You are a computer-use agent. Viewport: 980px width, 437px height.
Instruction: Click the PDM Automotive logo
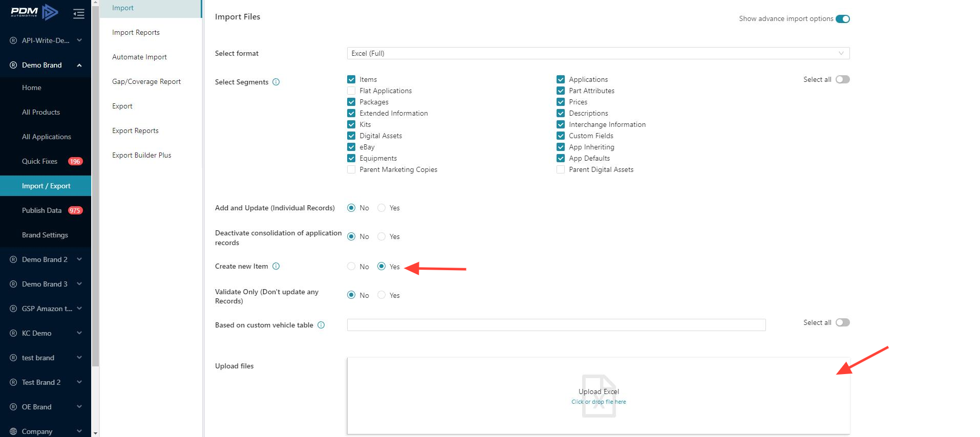(34, 12)
